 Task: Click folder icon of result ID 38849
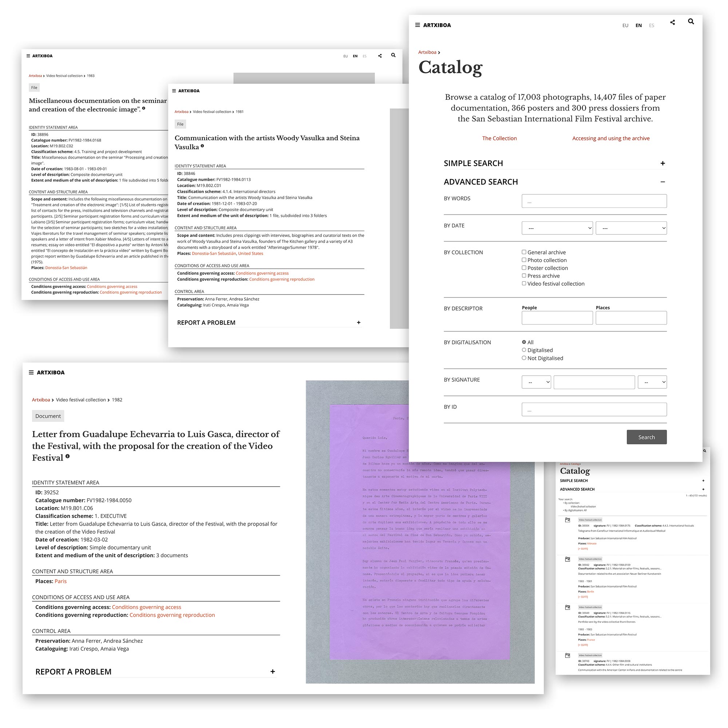[567, 608]
